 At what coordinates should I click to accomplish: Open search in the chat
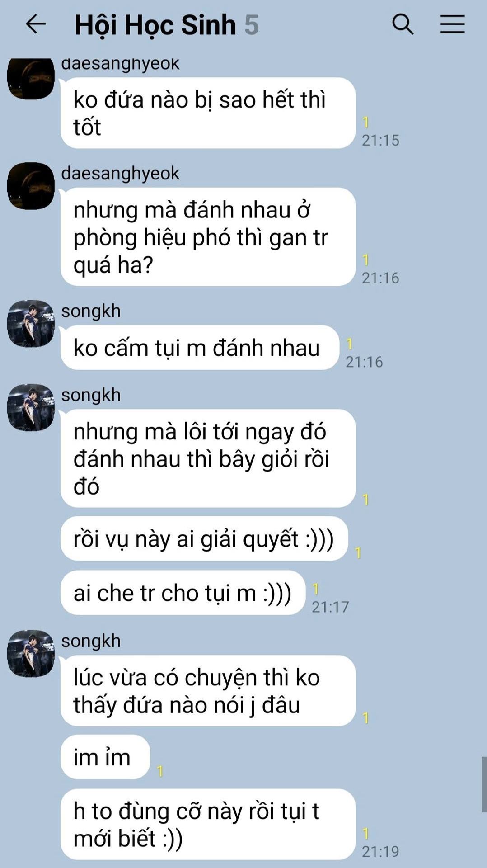(x=403, y=24)
